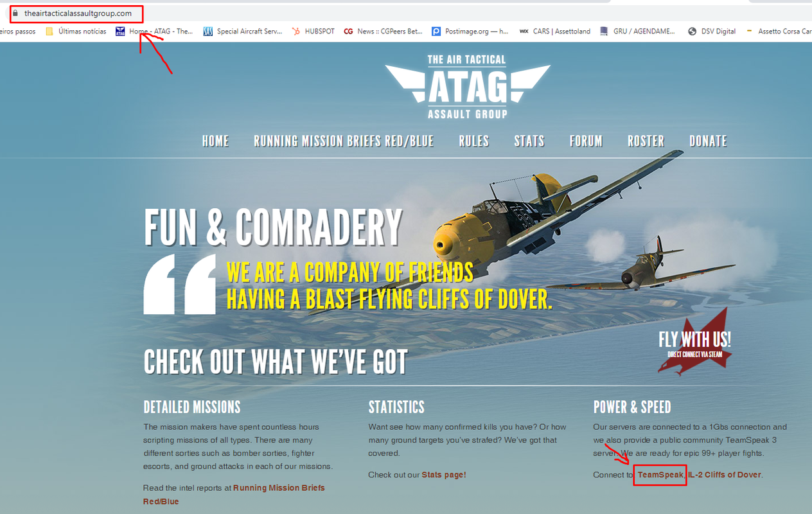Open the News :: CGPeers bookmark
The image size is (812, 514).
[x=384, y=31]
